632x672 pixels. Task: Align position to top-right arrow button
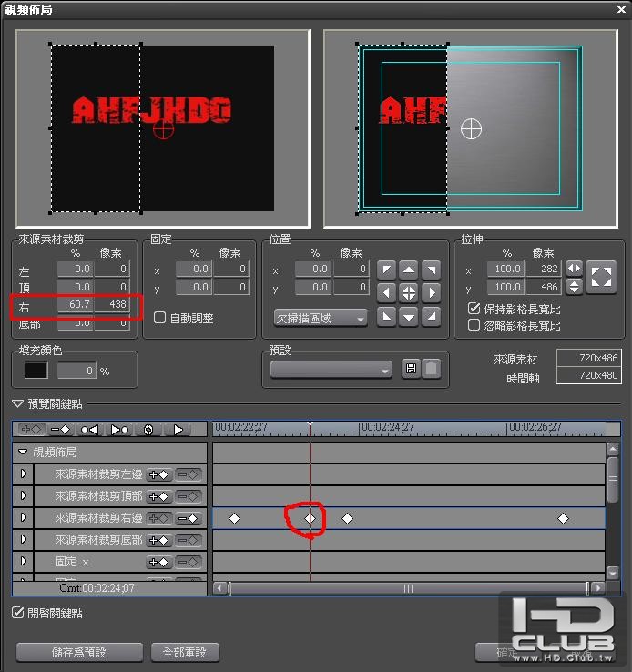click(431, 270)
